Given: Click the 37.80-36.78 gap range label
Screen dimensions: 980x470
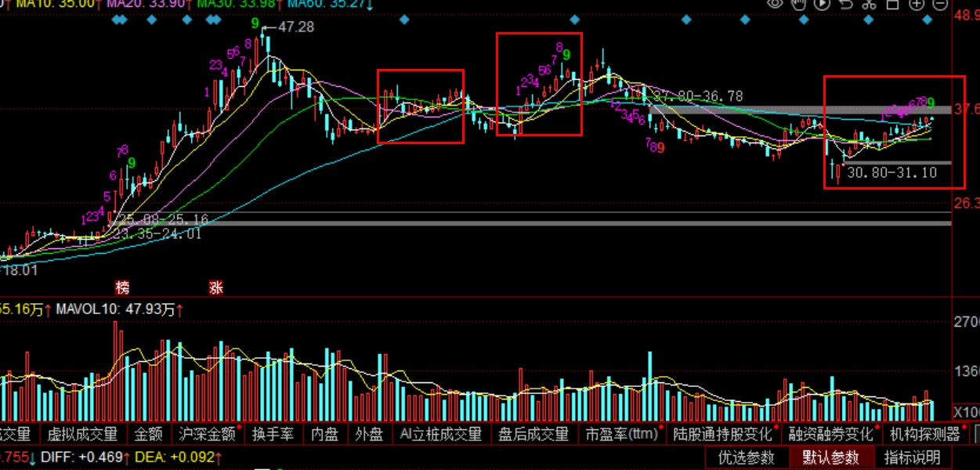Looking at the screenshot, I should (700, 96).
